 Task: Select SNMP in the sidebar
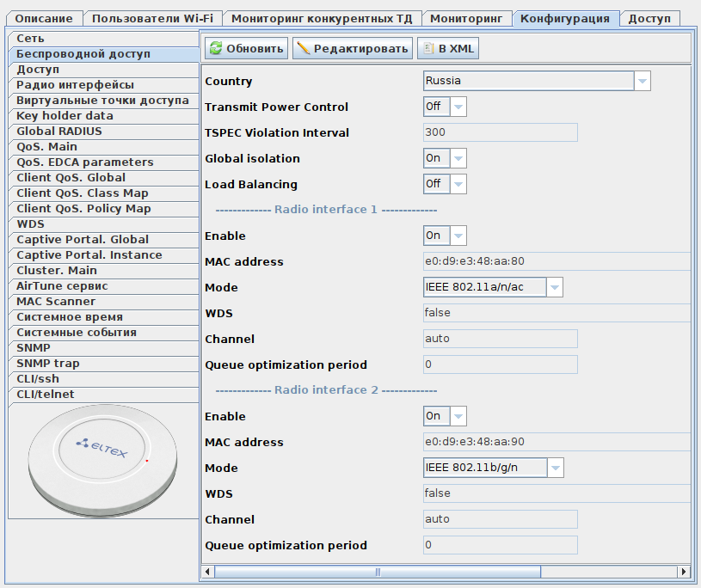pos(104,347)
